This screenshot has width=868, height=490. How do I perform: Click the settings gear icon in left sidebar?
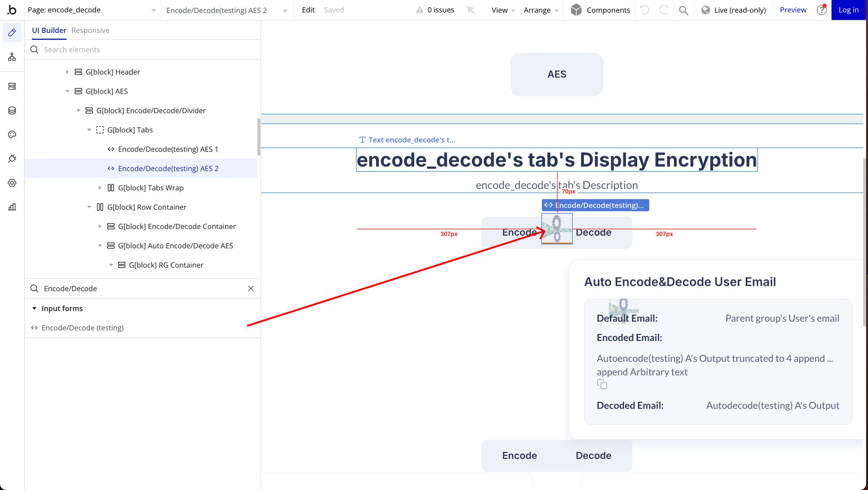(12, 182)
